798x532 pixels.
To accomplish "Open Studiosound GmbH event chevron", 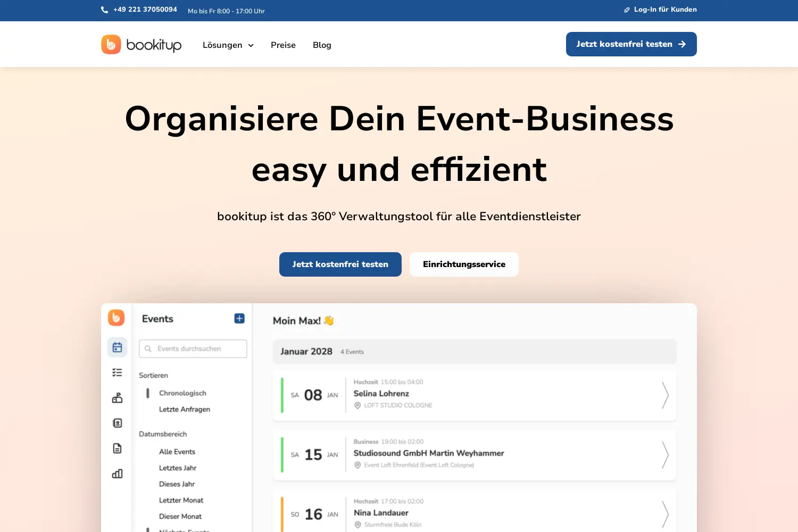I will (665, 454).
